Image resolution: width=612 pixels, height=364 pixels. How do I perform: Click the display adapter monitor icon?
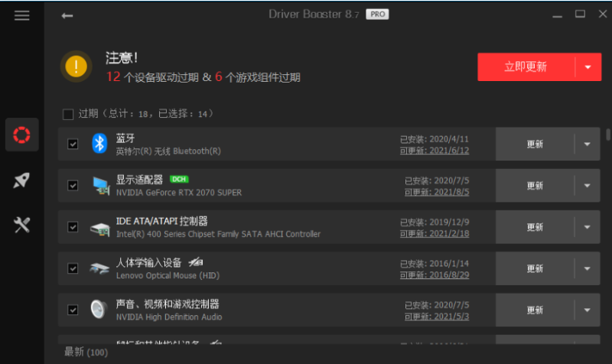(x=101, y=185)
